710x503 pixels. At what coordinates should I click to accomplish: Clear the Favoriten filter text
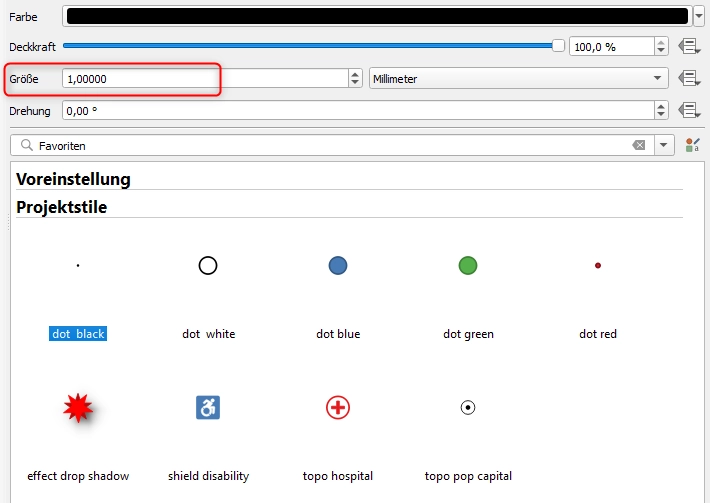tap(639, 145)
